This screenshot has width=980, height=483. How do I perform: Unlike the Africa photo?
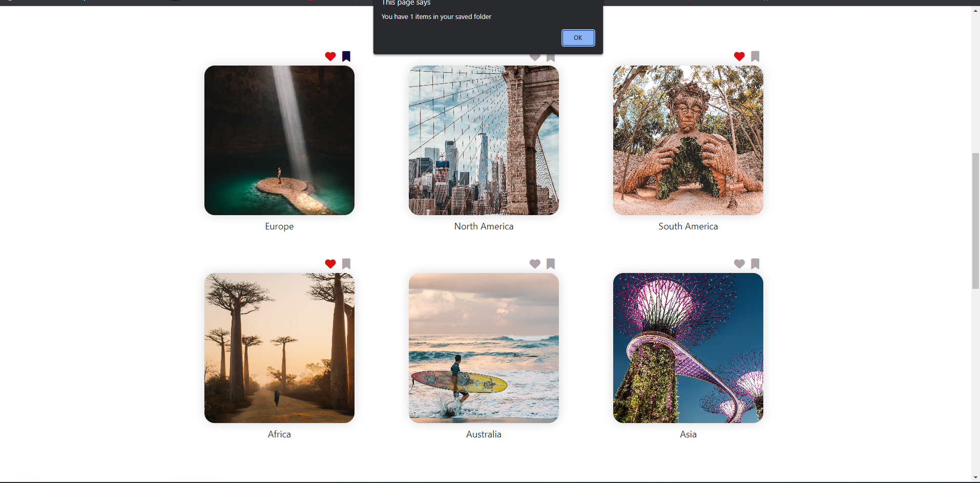(329, 264)
